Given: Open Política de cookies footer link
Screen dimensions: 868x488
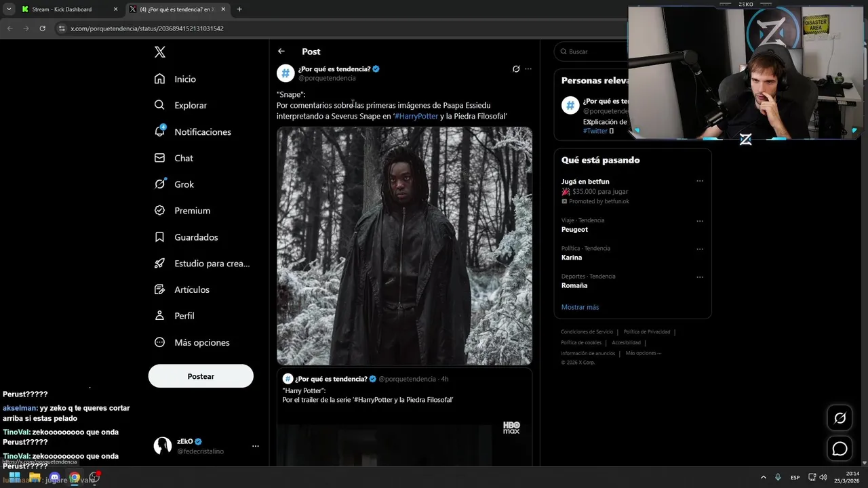Looking at the screenshot, I should (581, 342).
